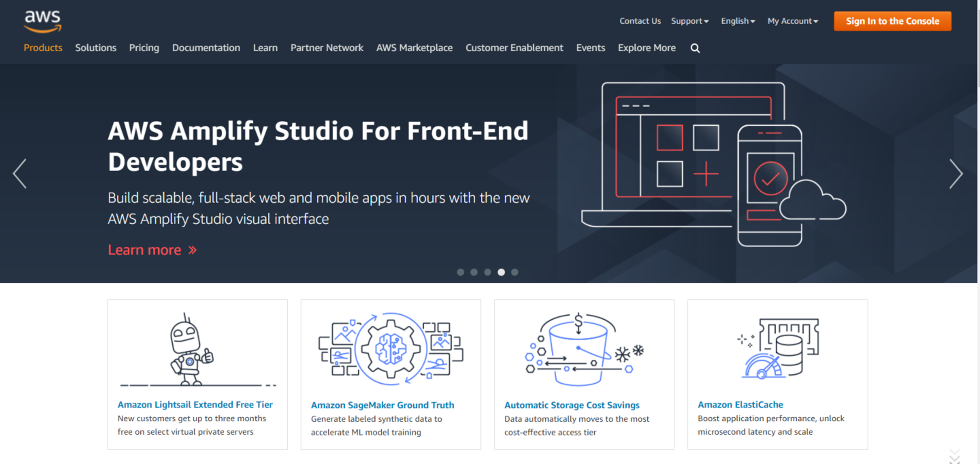The width and height of the screenshot is (980, 464).
Task: Select the second carousel indicator dot
Action: 474,272
